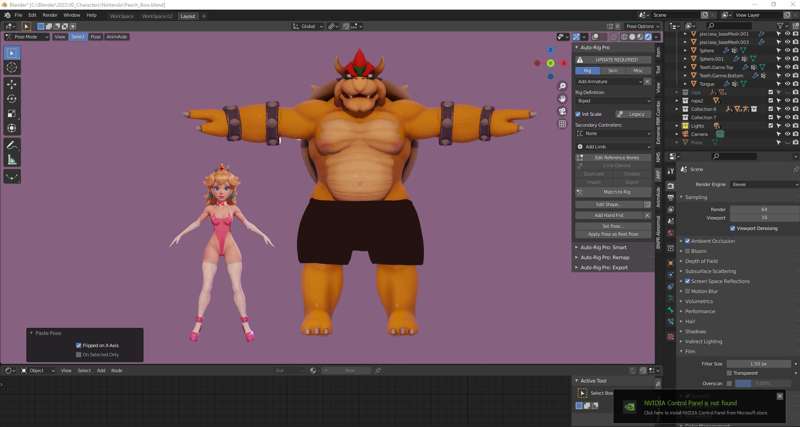This screenshot has width=800, height=427.
Task: Open Secondary Controllers None dropdown
Action: pos(613,133)
